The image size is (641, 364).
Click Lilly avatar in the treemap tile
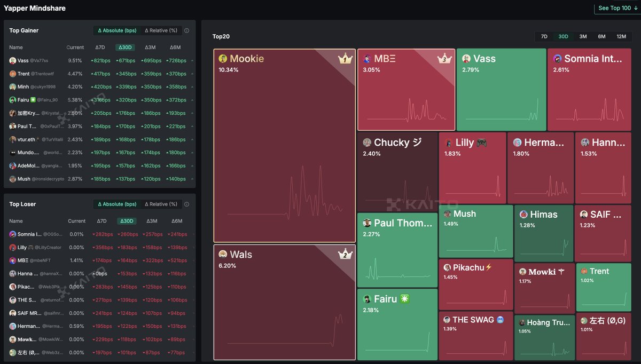click(x=449, y=143)
